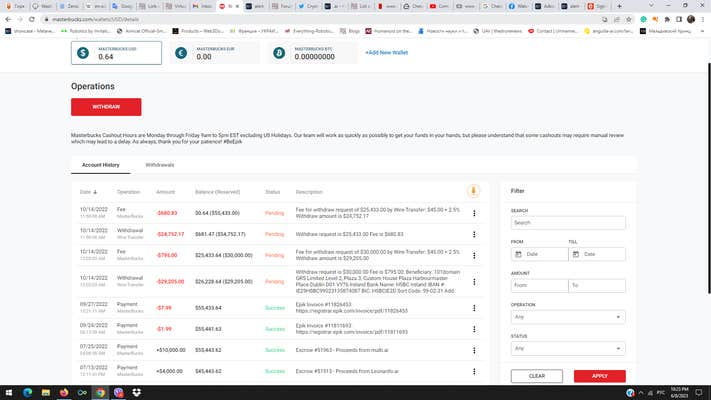Click the CLEAR filter button
This screenshot has width=711, height=400.
(536, 376)
